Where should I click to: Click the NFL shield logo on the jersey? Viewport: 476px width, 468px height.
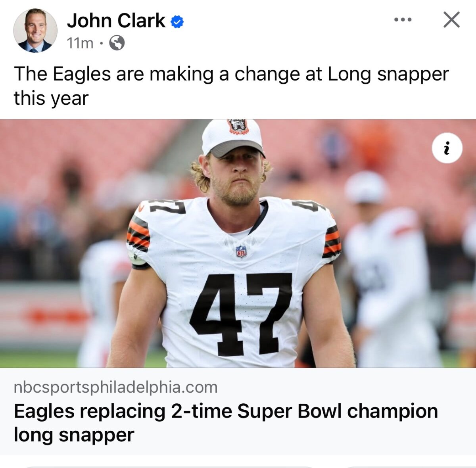(241, 251)
